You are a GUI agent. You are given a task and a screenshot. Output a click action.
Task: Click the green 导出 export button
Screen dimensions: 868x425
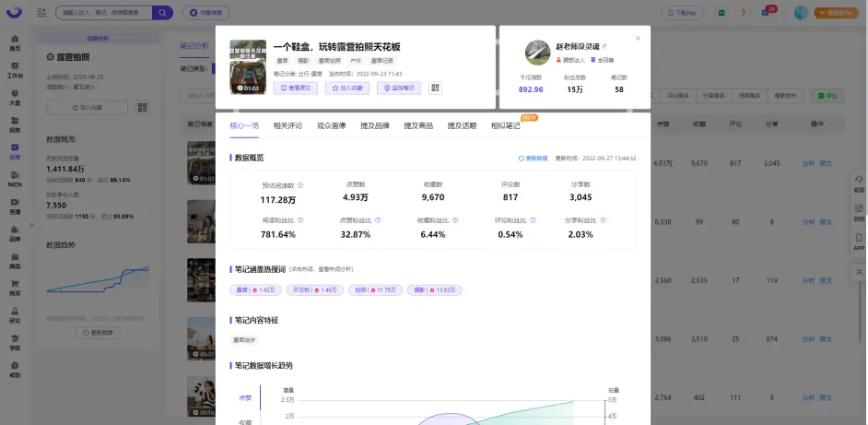coord(828,96)
